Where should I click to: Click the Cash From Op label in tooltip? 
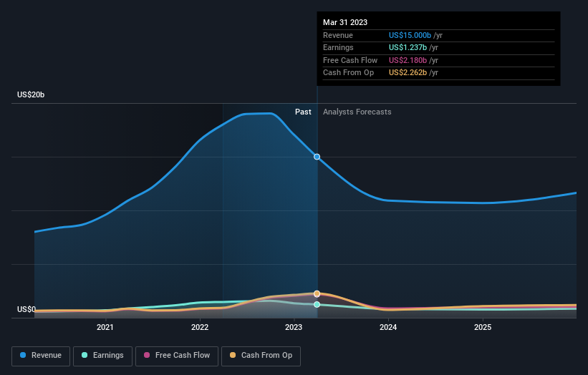(x=348, y=73)
